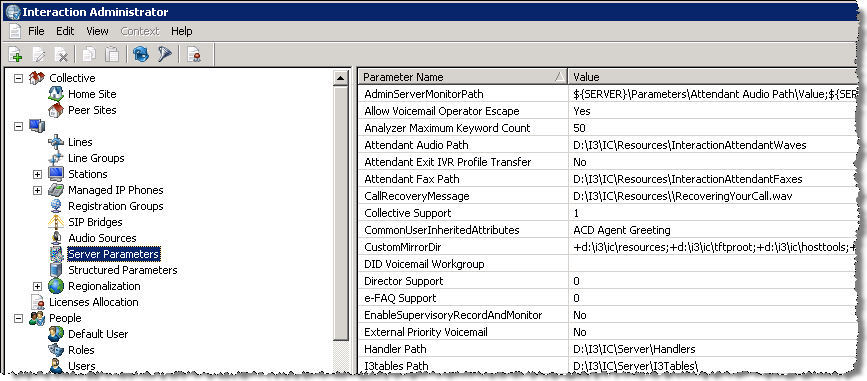Screen dimensions: 867x381
Task: Click the Line Groups icon
Action: point(56,158)
